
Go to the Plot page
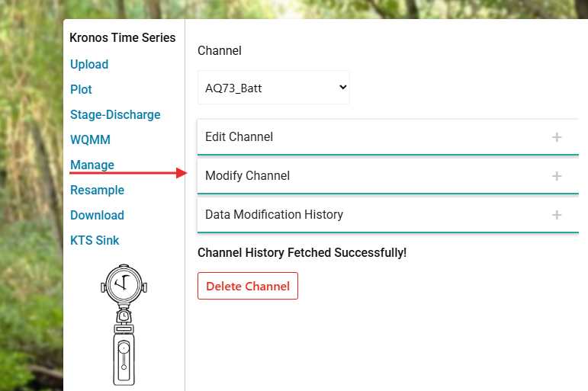click(x=81, y=90)
